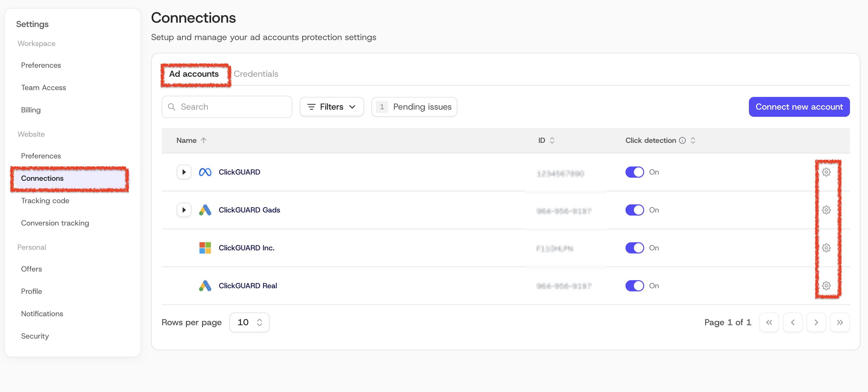
Task: Change Rows per page value
Action: (x=249, y=323)
